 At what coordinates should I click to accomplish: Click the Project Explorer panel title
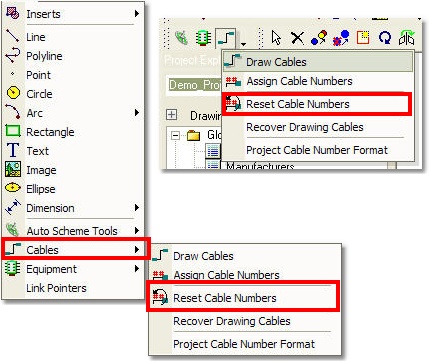coord(192,61)
